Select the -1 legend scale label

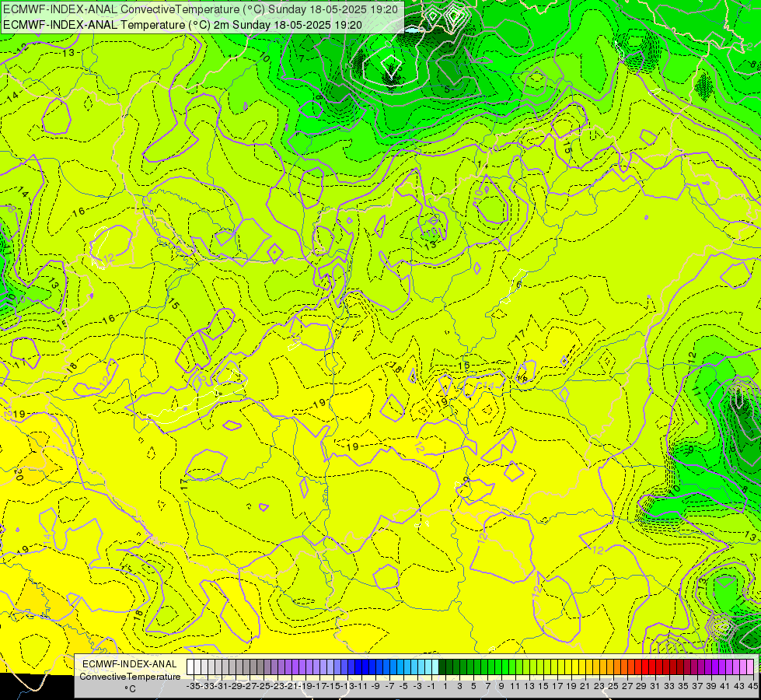pyautogui.click(x=431, y=686)
